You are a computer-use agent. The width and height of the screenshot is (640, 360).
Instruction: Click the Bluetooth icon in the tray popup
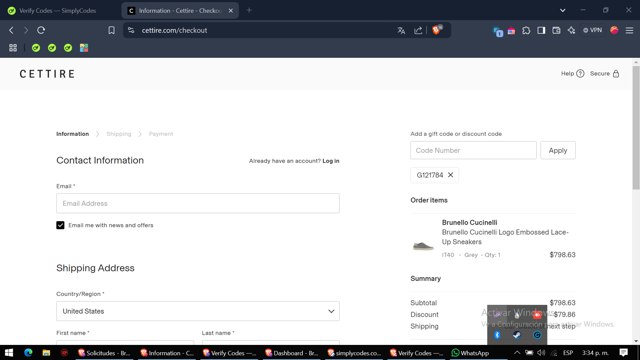[497, 335]
